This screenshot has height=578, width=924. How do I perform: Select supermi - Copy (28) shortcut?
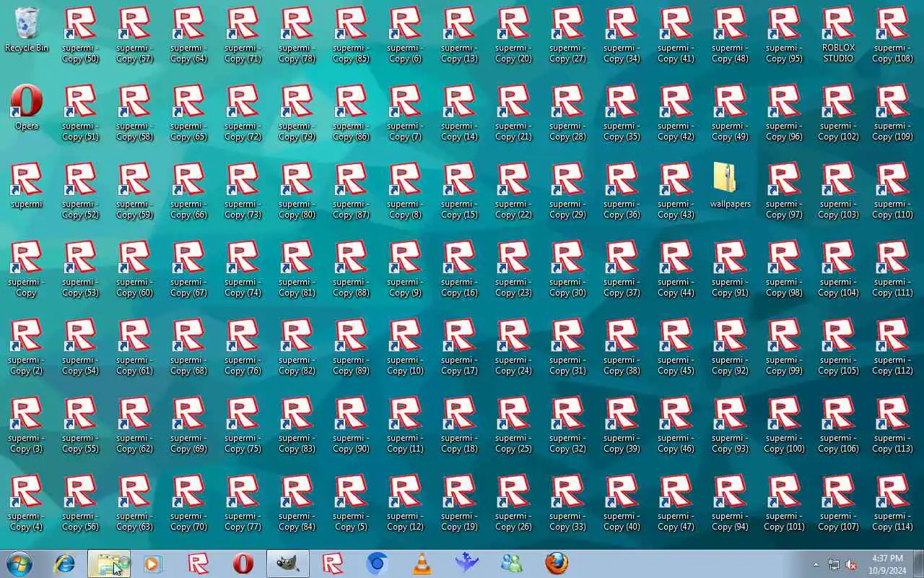(x=568, y=113)
